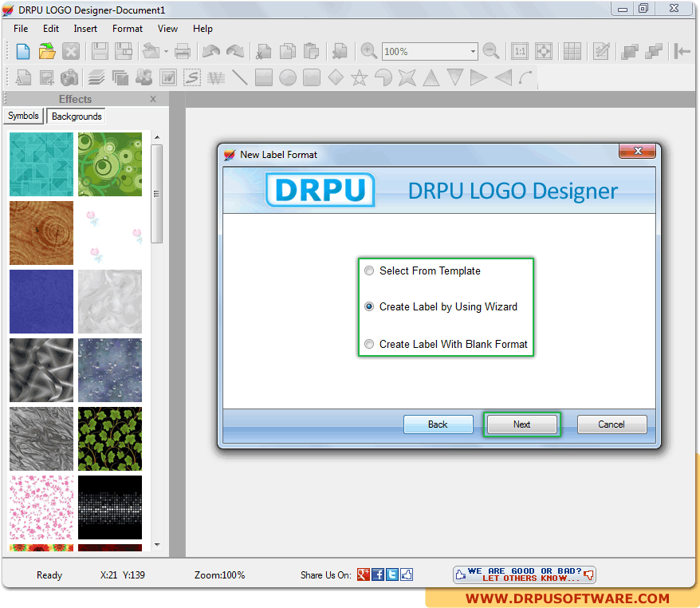Click the 1:1 actual size icon
Image resolution: width=700 pixels, height=608 pixels.
(520, 51)
